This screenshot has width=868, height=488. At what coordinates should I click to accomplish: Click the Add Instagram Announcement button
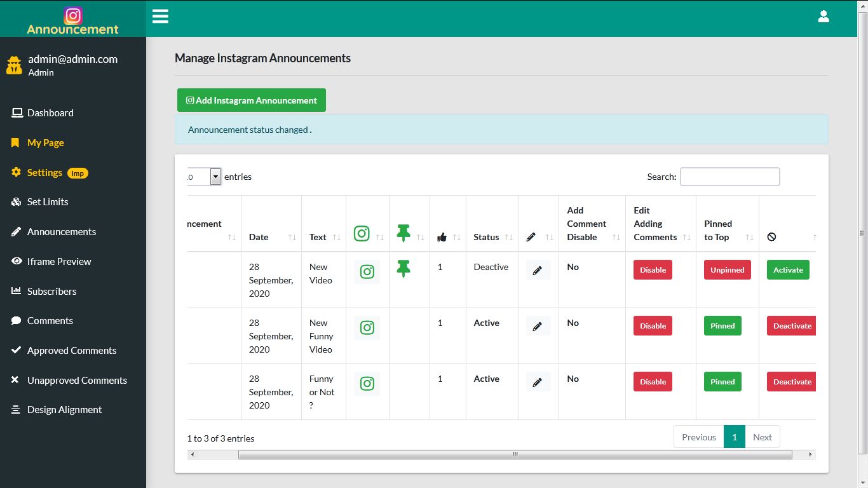point(251,100)
